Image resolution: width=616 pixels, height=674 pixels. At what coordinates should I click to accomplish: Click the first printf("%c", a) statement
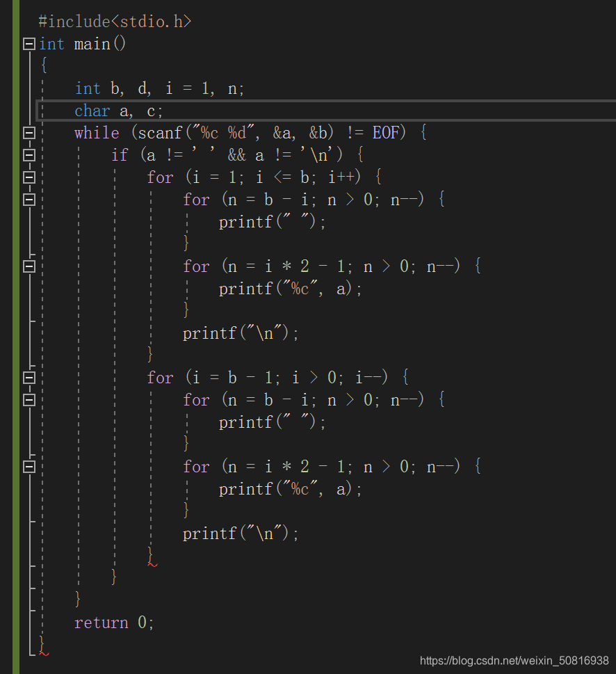coord(291,289)
